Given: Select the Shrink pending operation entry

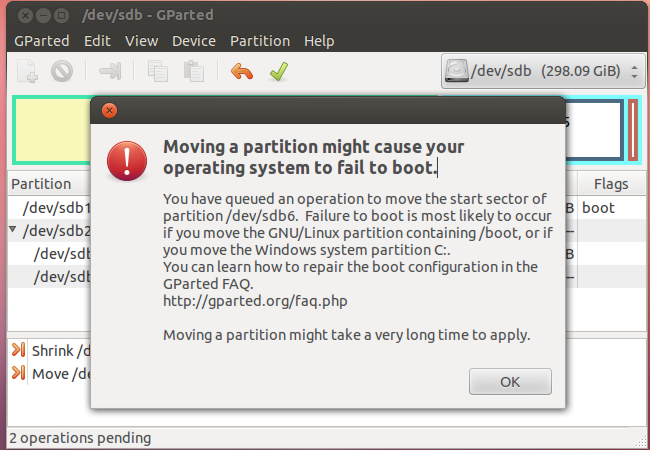Looking at the screenshot, I should click(50, 351).
